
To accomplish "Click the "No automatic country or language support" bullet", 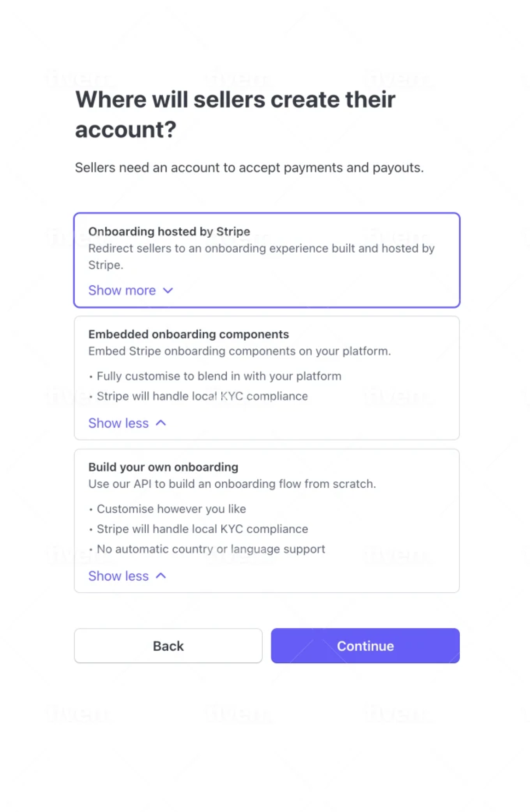I will pyautogui.click(x=211, y=549).
